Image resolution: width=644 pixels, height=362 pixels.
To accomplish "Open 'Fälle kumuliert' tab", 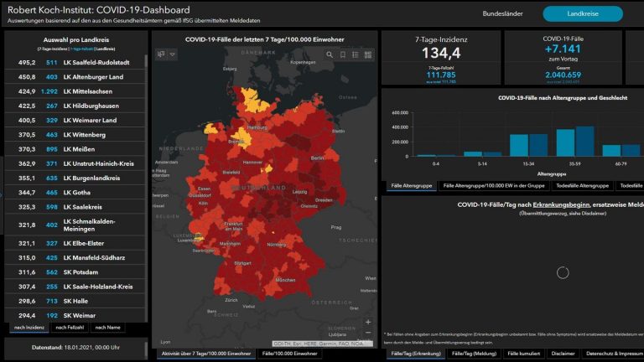I will click(523, 354).
